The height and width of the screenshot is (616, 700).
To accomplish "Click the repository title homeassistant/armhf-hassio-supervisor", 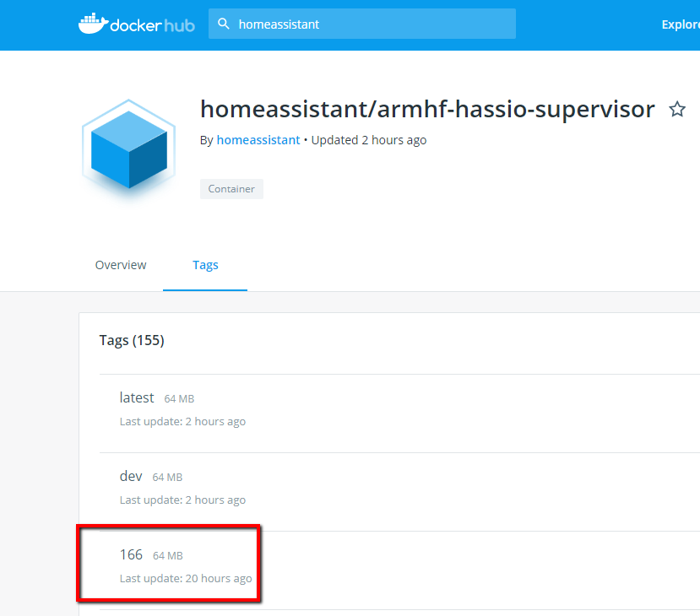I will [426, 109].
